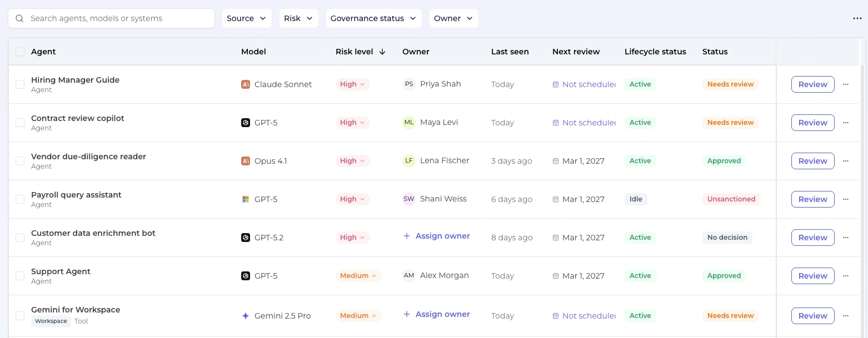Change Medium risk for Support Agent

point(358,276)
